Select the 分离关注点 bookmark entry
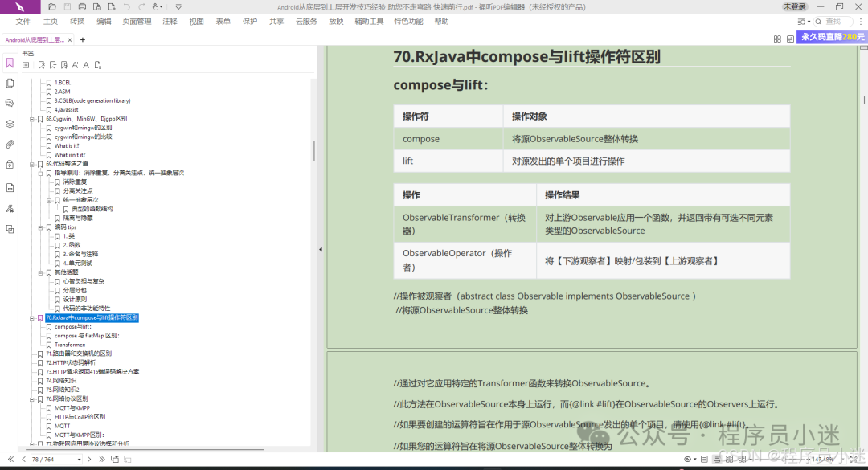868x470 pixels. click(78, 191)
